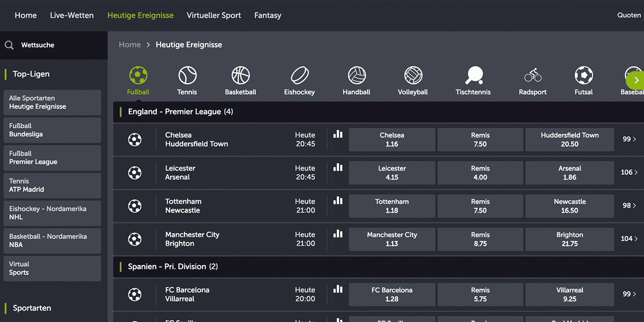Viewport: 644px width, 322px height.
Task: Pick the Eishockey puck icon
Action: pyautogui.click(x=299, y=75)
